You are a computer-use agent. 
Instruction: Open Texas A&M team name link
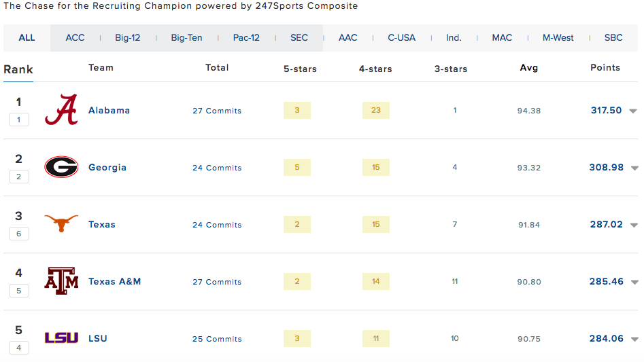point(115,281)
